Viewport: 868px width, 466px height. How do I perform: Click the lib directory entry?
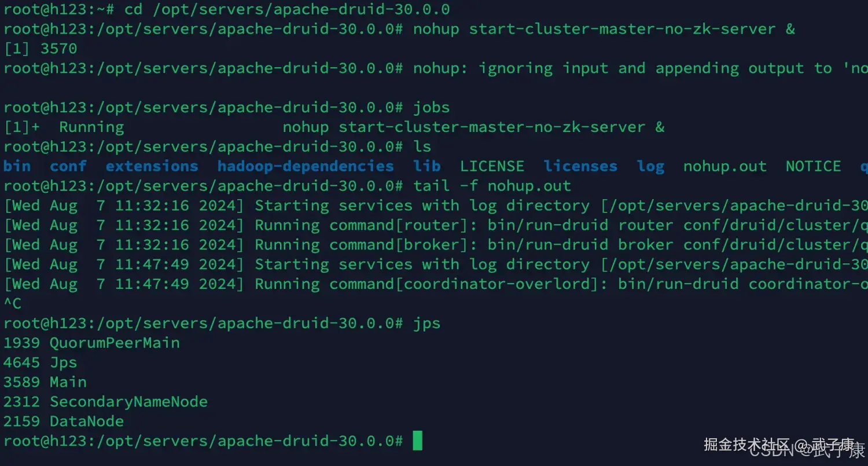[x=427, y=166]
